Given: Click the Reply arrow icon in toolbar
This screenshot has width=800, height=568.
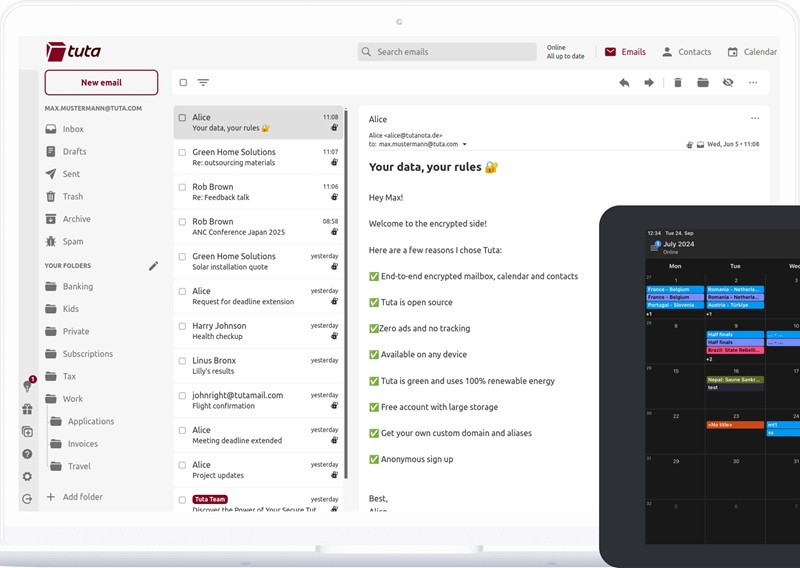Looking at the screenshot, I should pyautogui.click(x=624, y=83).
